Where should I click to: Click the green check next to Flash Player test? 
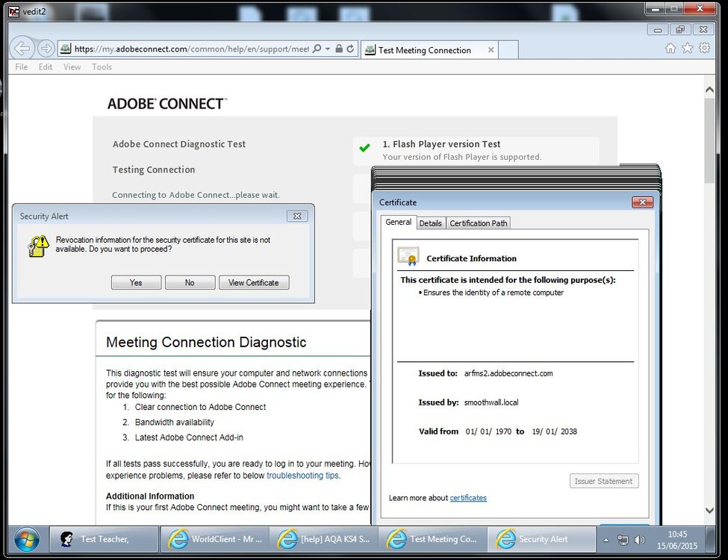(365, 148)
